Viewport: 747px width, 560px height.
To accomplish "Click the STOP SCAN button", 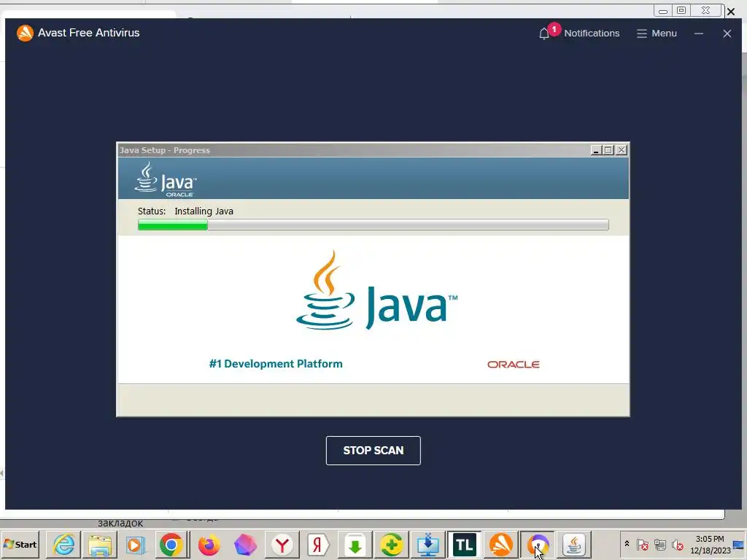I will (373, 451).
